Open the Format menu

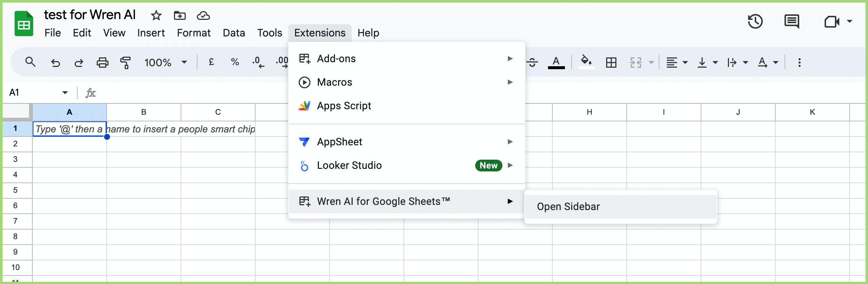coord(194,33)
